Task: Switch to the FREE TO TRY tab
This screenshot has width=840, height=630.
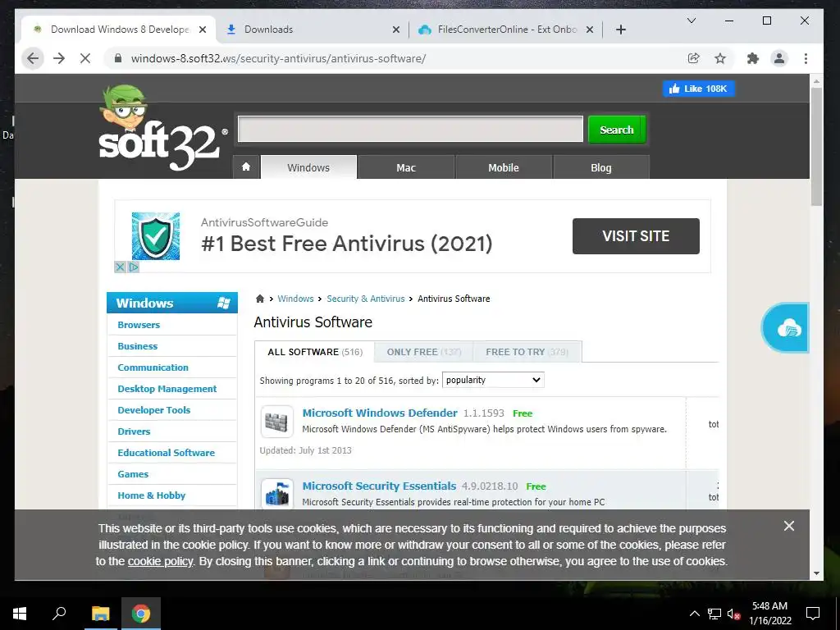Action: click(x=527, y=352)
